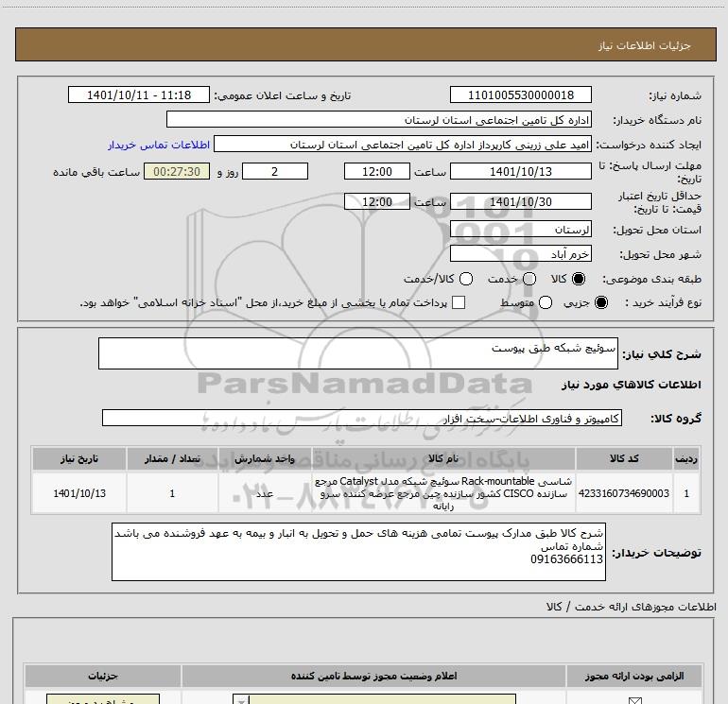Click the delivery city field خرم آباد
The image size is (728, 704).
point(520,254)
